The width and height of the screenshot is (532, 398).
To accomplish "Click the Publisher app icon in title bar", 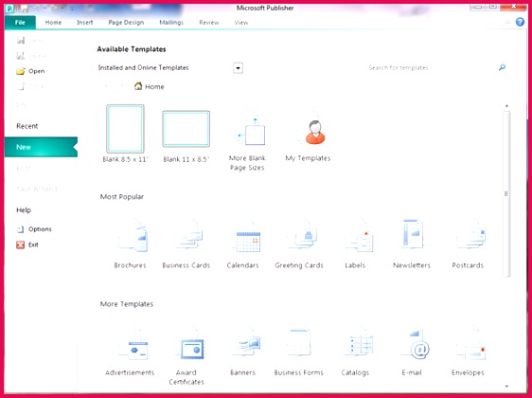I will click(9, 9).
